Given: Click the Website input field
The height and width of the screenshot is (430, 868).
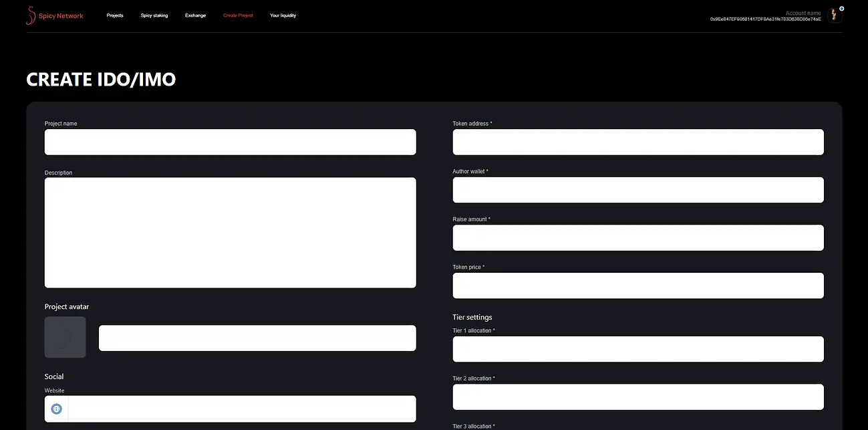Looking at the screenshot, I should click(x=241, y=409).
